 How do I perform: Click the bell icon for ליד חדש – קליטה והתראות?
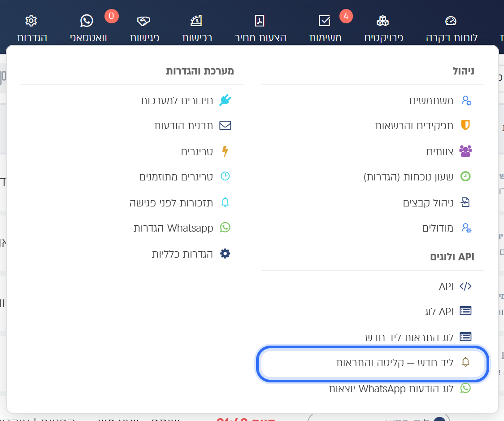465,363
